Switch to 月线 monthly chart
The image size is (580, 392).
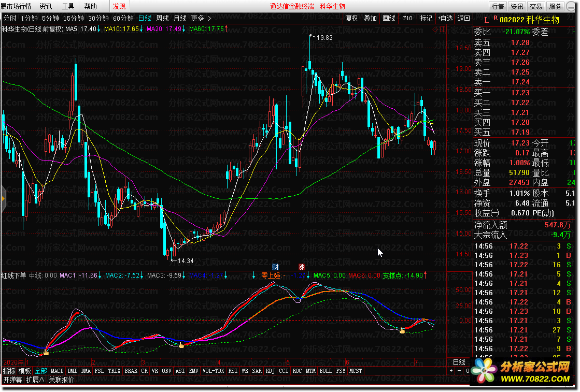tap(180, 18)
